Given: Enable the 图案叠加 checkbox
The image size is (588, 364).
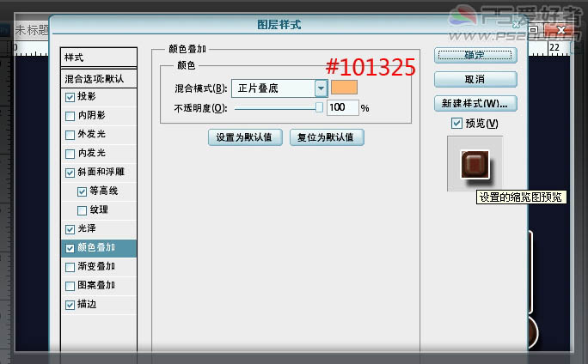Looking at the screenshot, I should pyautogui.click(x=70, y=286).
